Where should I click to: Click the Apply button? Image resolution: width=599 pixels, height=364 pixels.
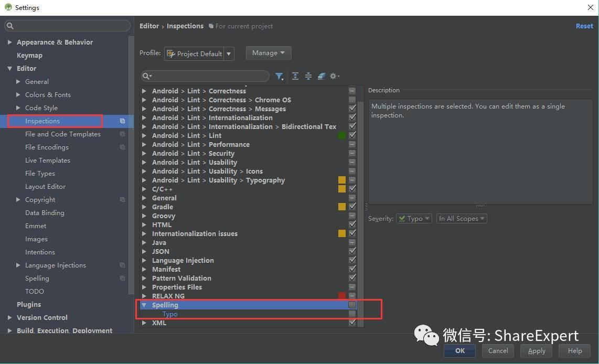coord(537,351)
